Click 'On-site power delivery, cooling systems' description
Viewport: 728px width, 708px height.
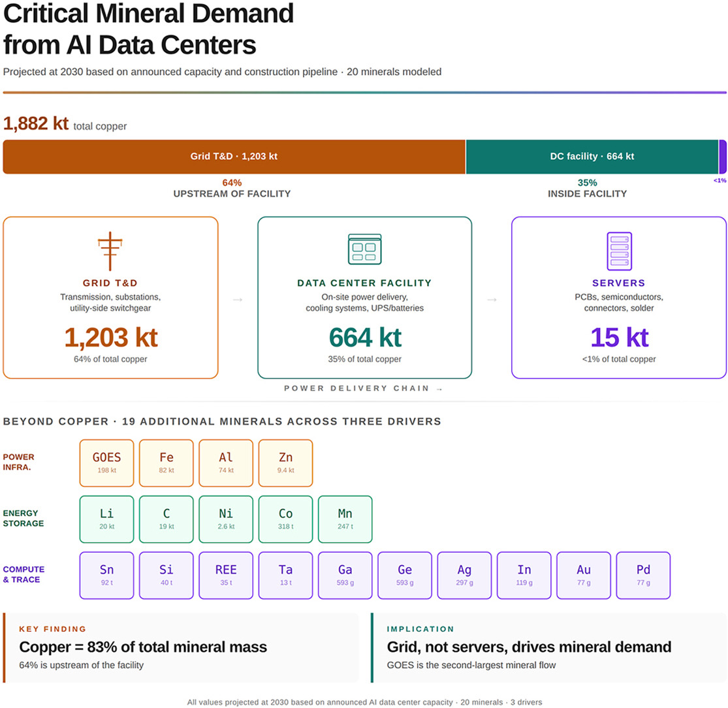[364, 303]
